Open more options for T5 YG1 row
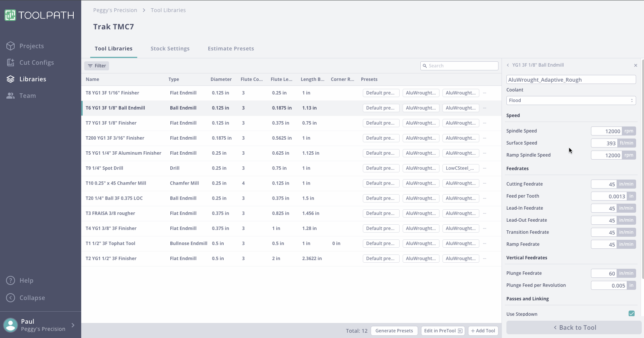The image size is (644, 338). 485,153
